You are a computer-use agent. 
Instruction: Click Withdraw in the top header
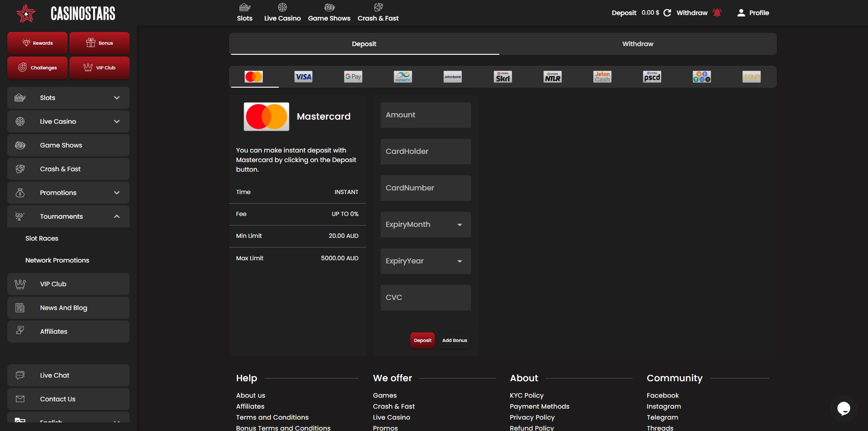[692, 13]
